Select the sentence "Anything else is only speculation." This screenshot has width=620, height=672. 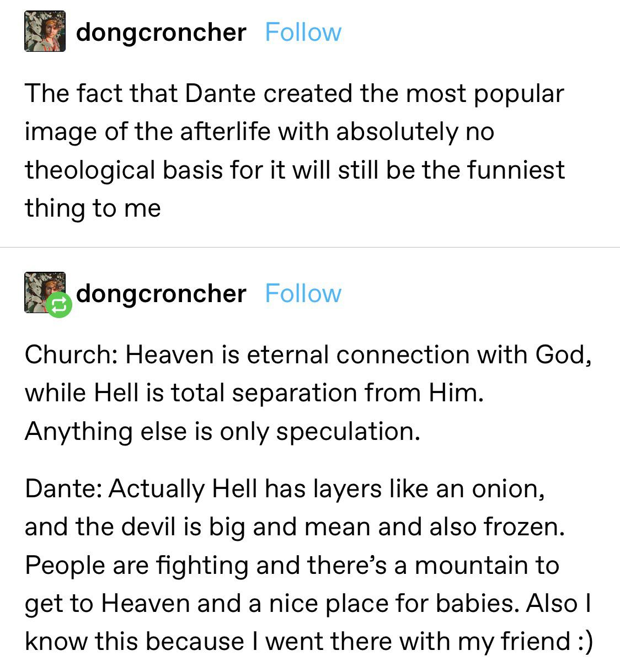tap(222, 431)
